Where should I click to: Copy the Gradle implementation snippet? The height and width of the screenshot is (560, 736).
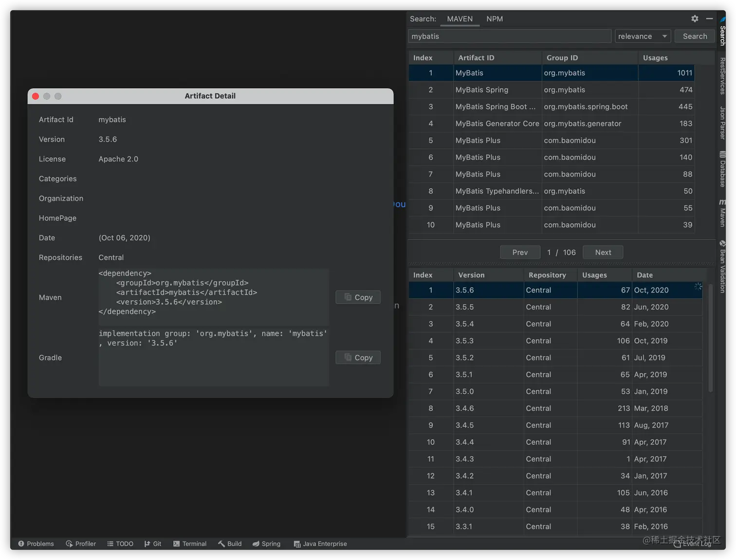(358, 358)
